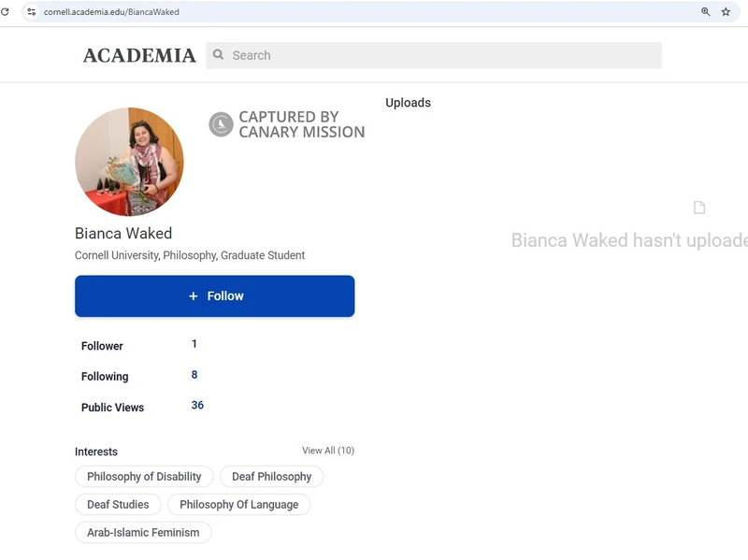This screenshot has width=748, height=560.
Task: Click the Academia logo
Action: pos(139,55)
